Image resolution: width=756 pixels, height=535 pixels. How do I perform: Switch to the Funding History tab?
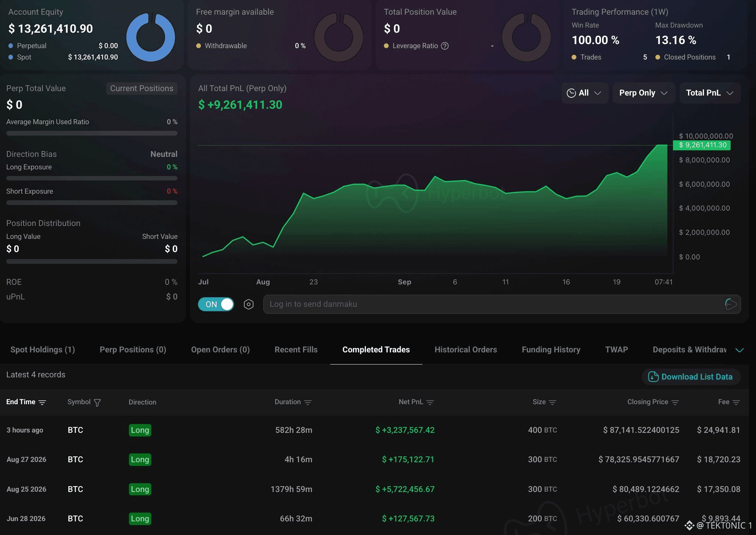pos(551,350)
